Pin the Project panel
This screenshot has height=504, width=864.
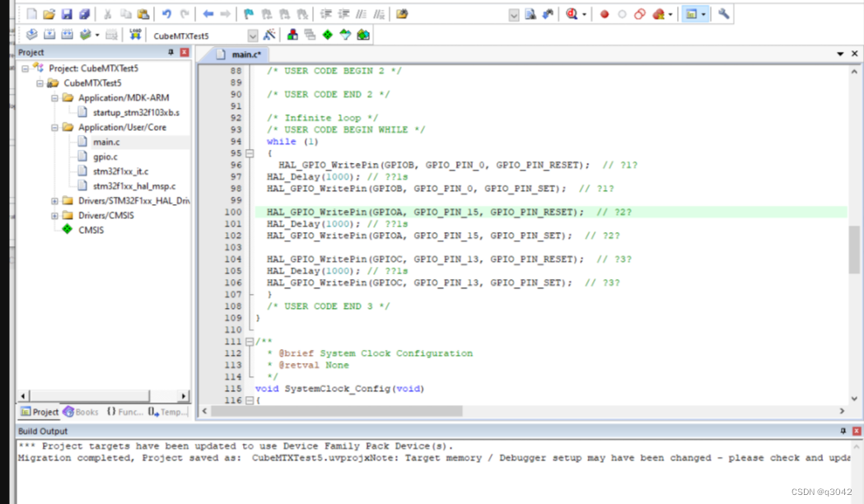[x=170, y=53]
